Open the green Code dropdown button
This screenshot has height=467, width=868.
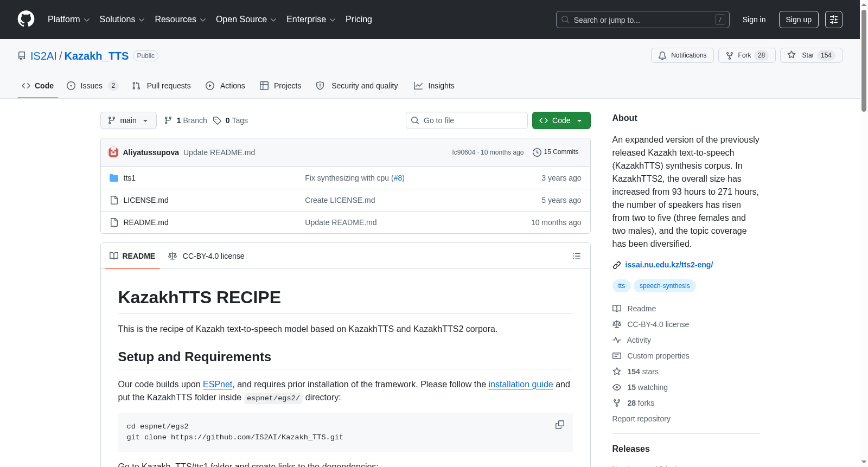[561, 120]
